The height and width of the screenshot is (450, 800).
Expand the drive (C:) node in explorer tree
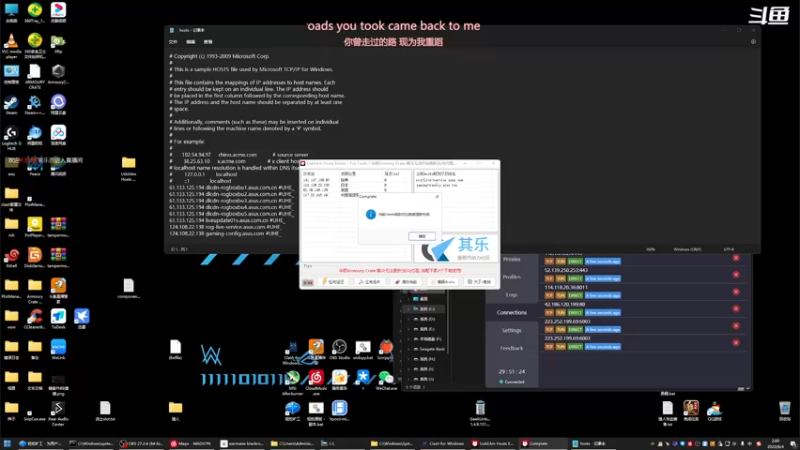click(x=409, y=309)
